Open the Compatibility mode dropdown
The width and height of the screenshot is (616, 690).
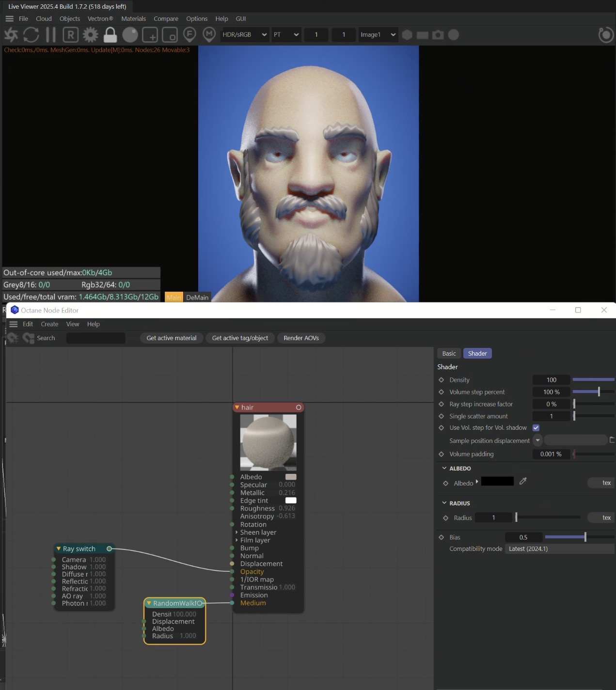(559, 549)
